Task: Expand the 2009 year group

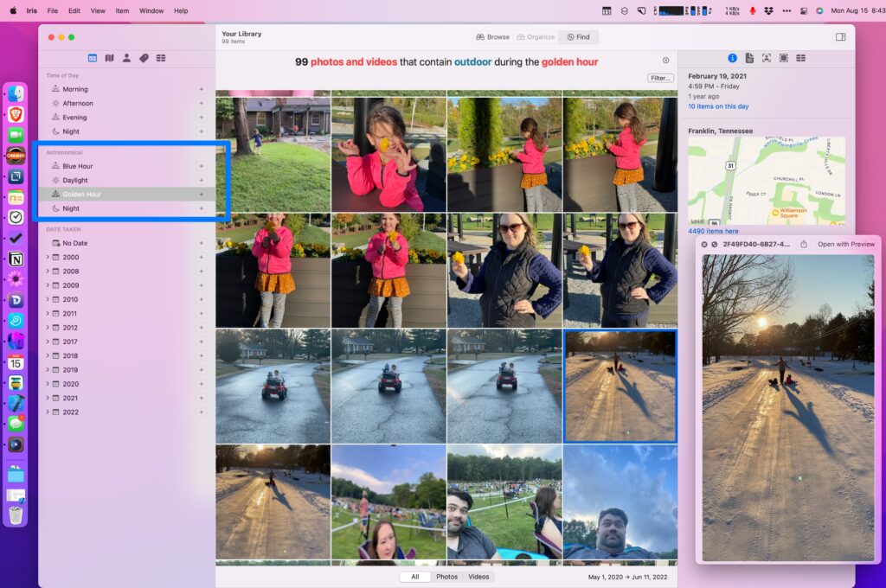Action: pos(48,285)
